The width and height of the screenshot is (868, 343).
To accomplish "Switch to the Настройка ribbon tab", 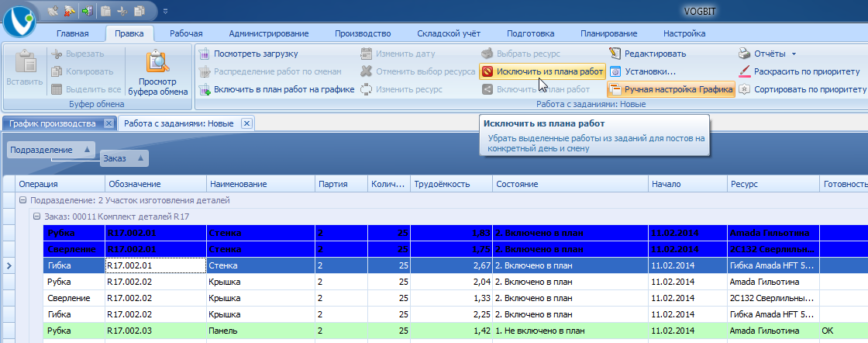I will point(684,33).
